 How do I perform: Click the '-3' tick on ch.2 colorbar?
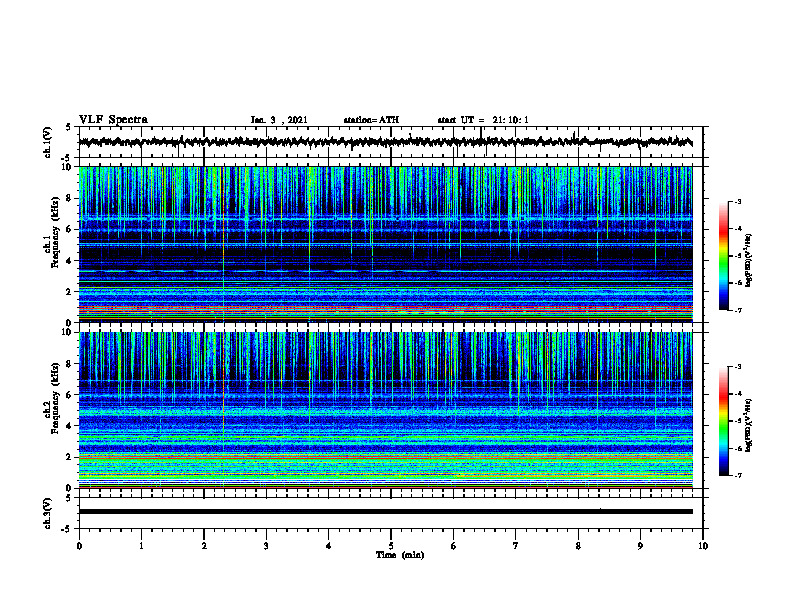[738, 367]
